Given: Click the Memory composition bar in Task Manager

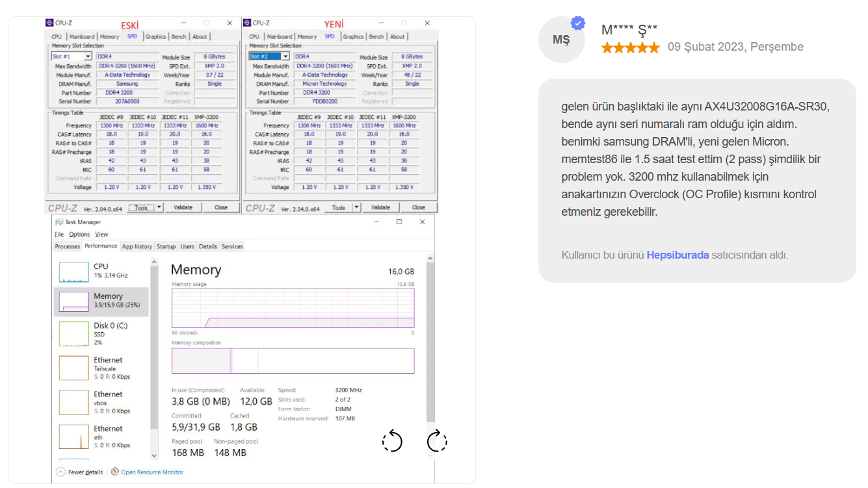Looking at the screenshot, I should pos(293,361).
